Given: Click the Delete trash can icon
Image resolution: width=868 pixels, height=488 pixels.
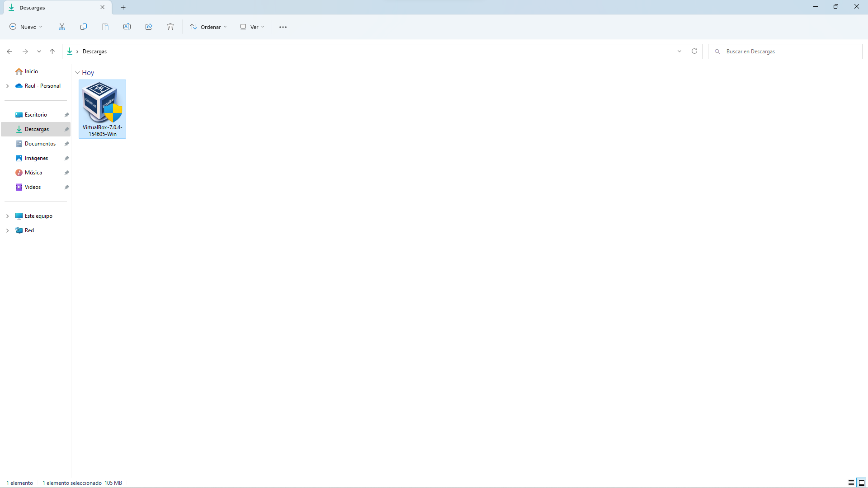Looking at the screenshot, I should point(170,27).
